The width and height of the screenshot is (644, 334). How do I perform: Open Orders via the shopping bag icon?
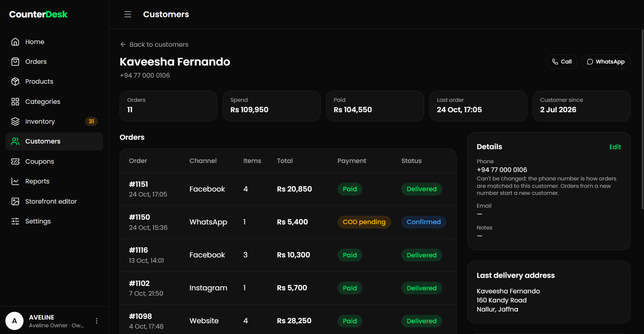[15, 61]
